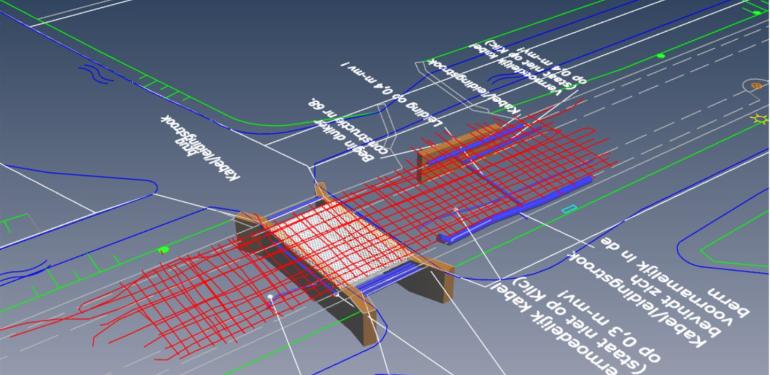This screenshot has width=770, height=375.
Task: Select the thick blue pipe segment
Action: [514, 211]
